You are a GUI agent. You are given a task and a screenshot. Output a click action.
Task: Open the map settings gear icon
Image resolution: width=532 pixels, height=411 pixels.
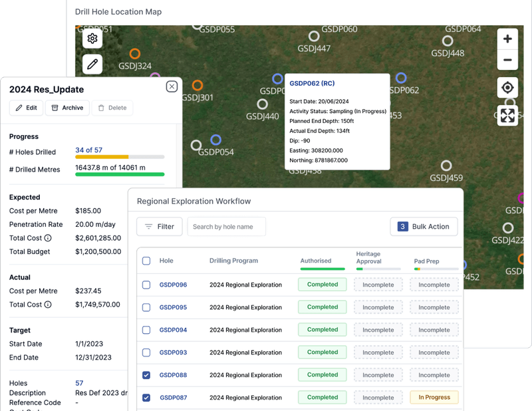point(92,39)
